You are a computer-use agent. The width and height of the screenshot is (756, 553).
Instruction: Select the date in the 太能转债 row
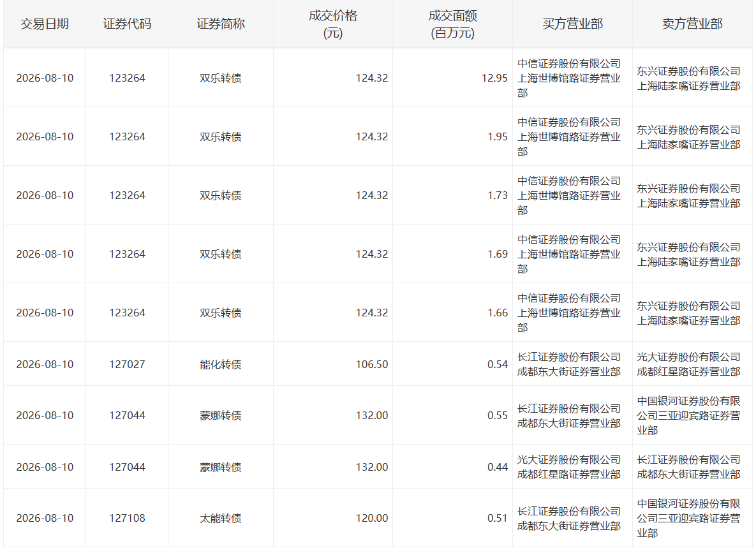pyautogui.click(x=45, y=519)
